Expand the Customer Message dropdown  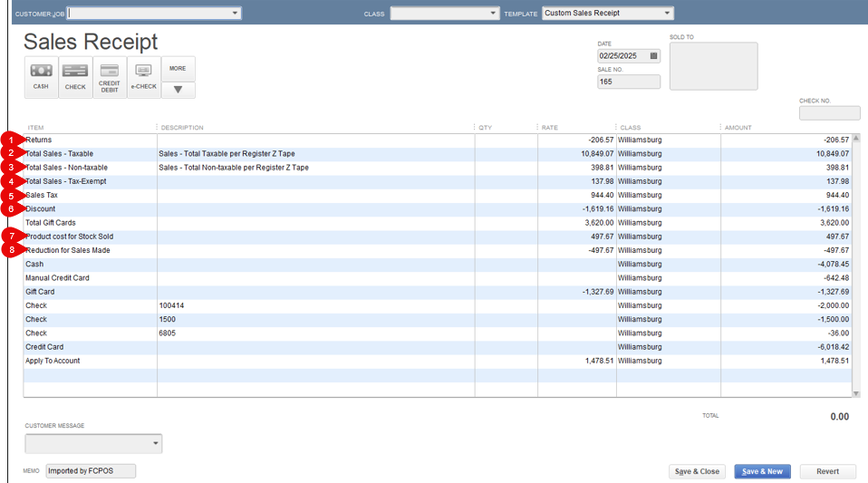pyautogui.click(x=156, y=444)
